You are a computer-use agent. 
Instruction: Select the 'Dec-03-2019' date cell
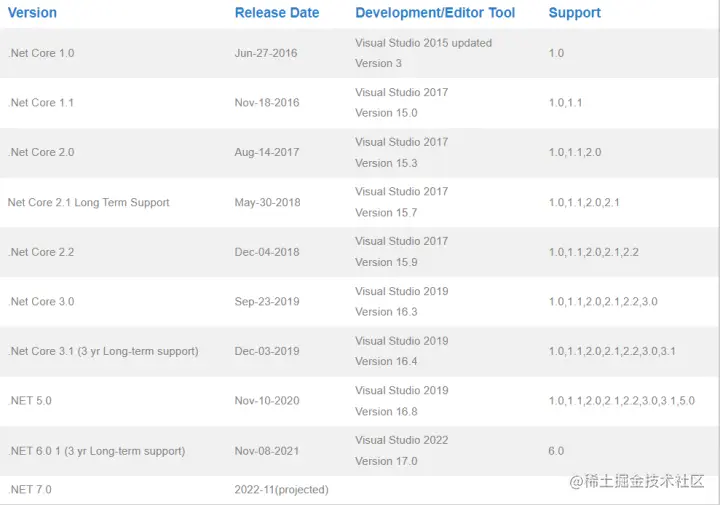[267, 351]
